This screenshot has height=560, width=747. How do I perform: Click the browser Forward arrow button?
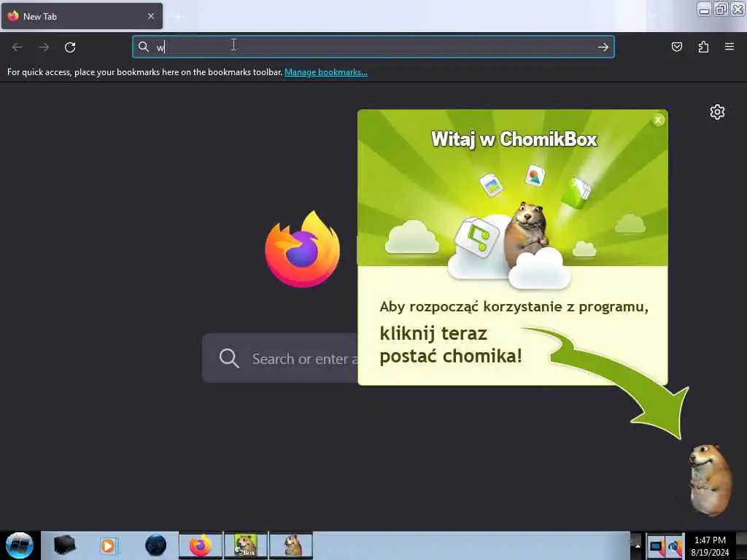click(x=44, y=47)
